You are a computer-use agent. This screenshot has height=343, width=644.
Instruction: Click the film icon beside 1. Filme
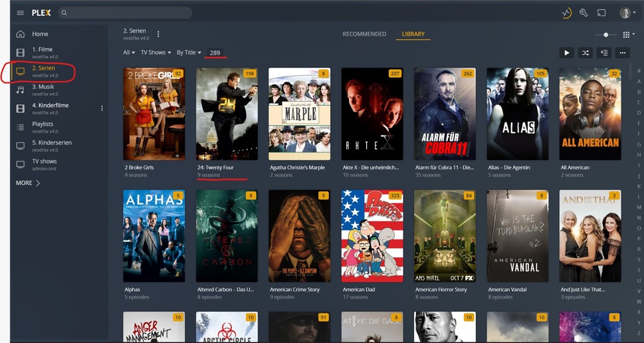[x=20, y=53]
